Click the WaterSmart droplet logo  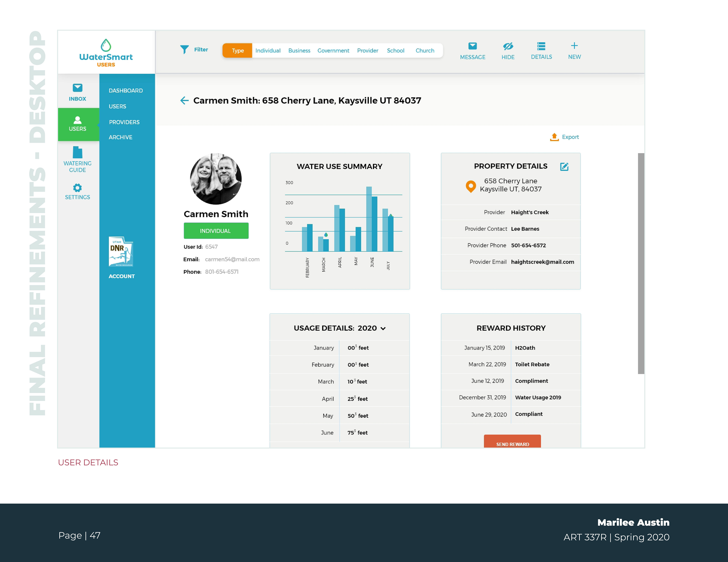[106, 45]
